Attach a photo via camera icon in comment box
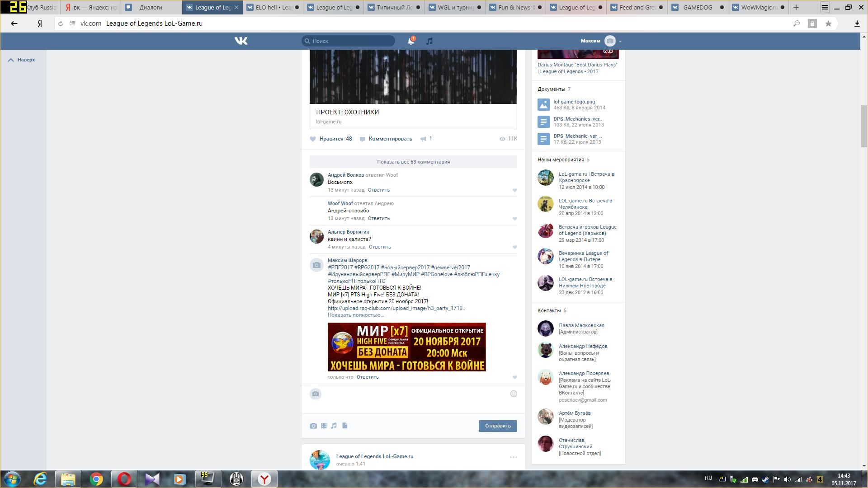Image resolution: width=868 pixels, height=488 pixels. [x=313, y=426]
